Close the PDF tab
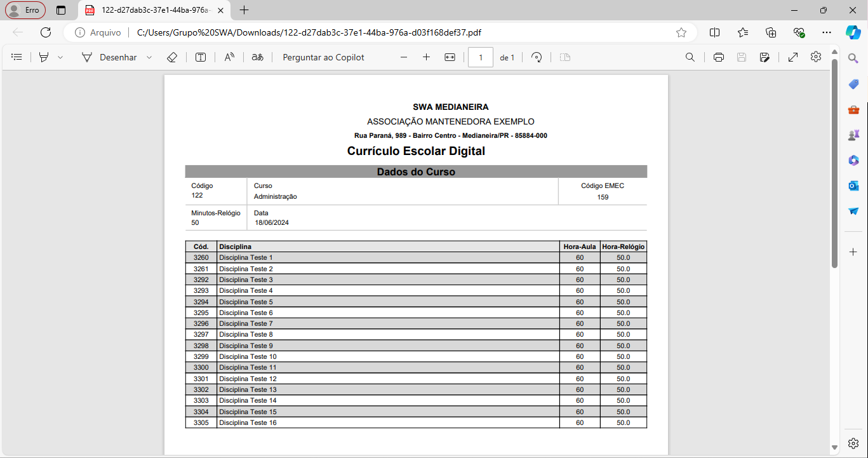The width and height of the screenshot is (868, 458). 220,10
